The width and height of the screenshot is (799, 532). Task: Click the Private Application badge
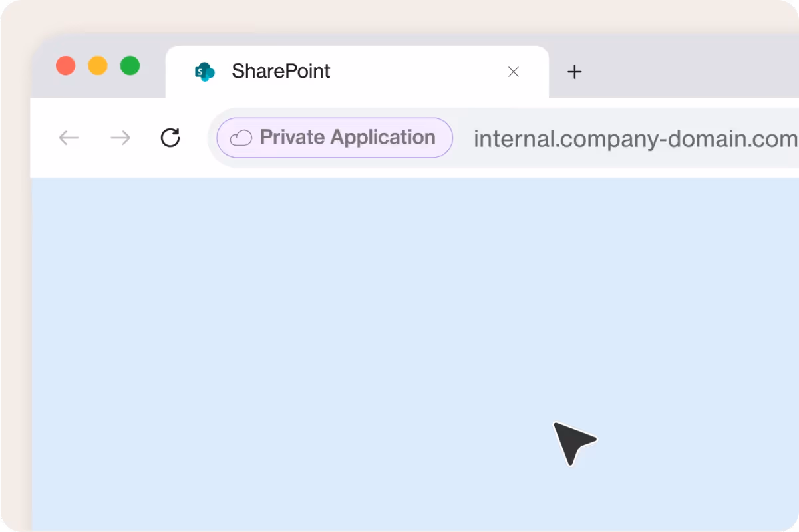coord(335,138)
